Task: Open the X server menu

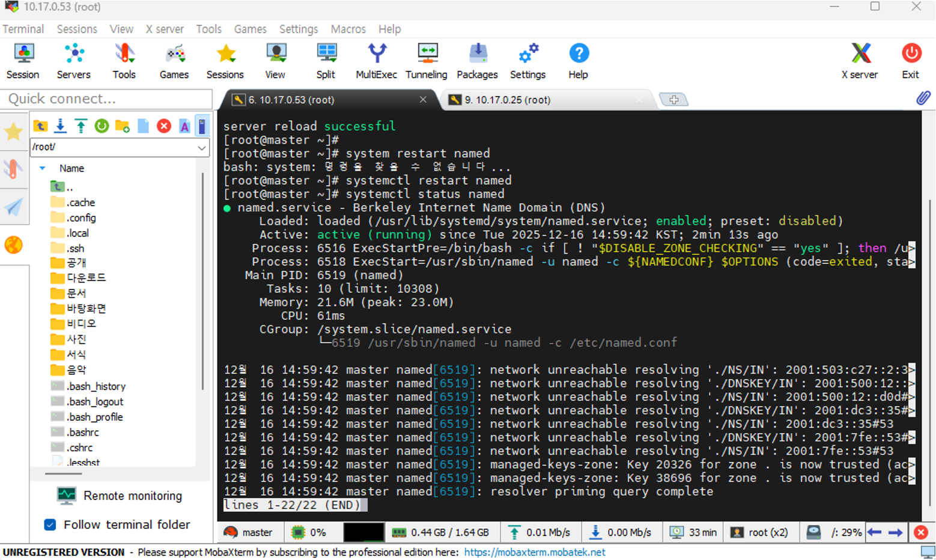Action: (165, 29)
